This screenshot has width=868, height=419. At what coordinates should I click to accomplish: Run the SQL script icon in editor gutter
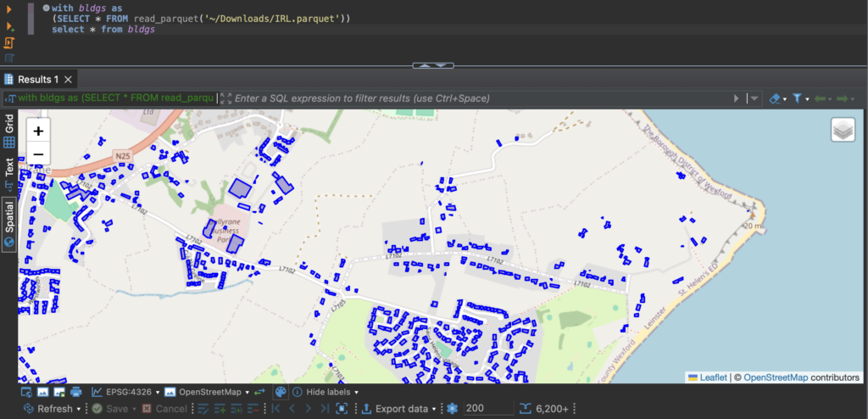point(9,42)
